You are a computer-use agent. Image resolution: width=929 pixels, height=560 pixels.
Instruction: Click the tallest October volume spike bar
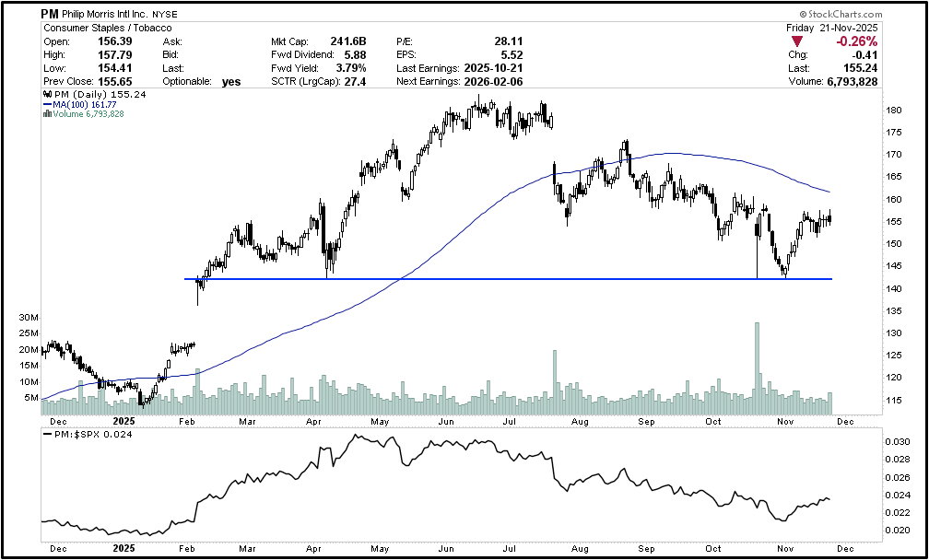tap(758, 368)
